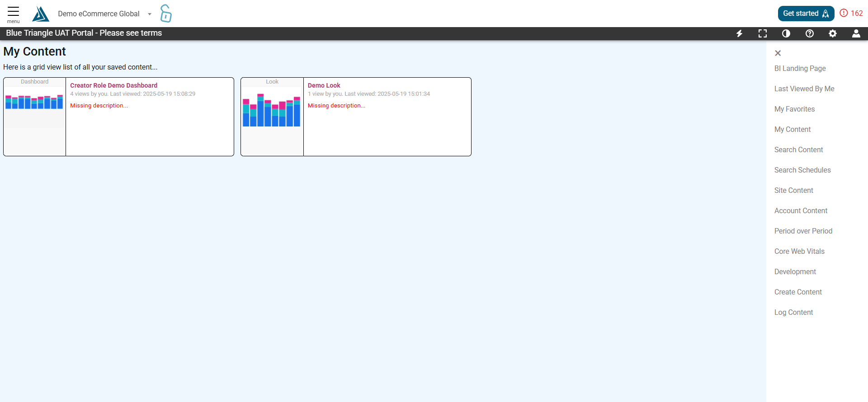Screen dimensions: 868x402
Task: Open the Demo Look link
Action: (324, 85)
